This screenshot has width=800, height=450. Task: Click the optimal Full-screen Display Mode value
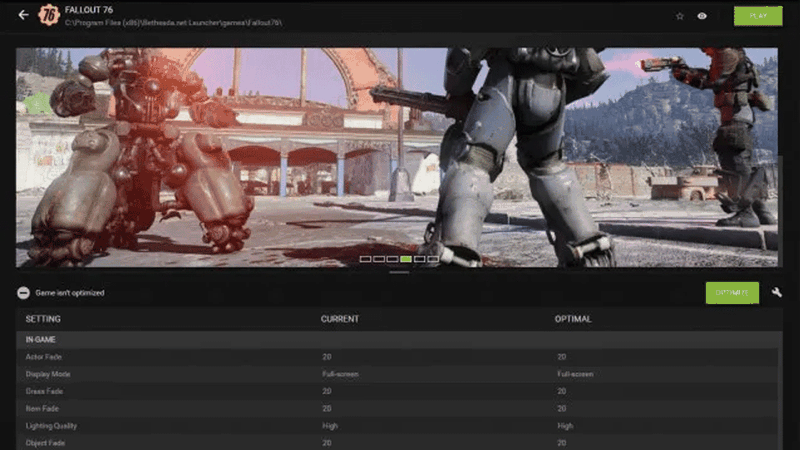[575, 374]
